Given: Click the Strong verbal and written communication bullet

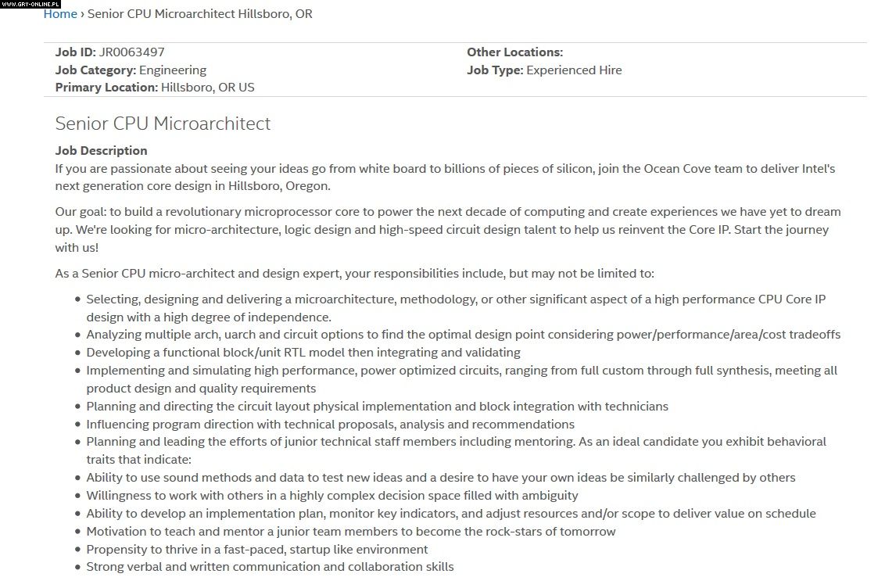Looking at the screenshot, I should coord(270,567).
